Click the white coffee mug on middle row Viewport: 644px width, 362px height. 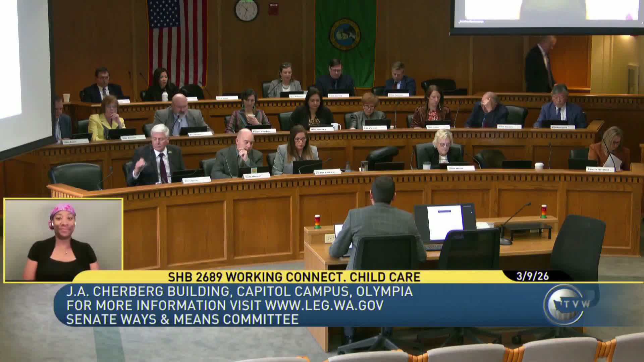(x=336, y=126)
